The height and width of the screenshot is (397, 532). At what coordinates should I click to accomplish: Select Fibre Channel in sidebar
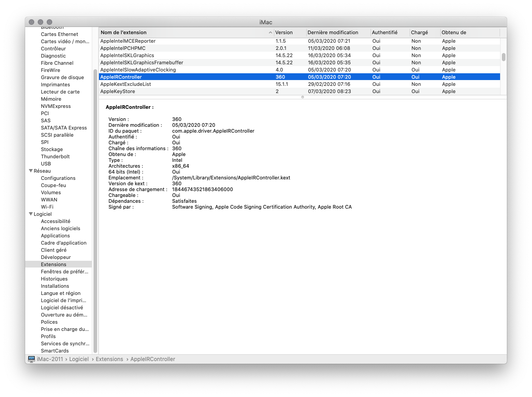pos(57,63)
